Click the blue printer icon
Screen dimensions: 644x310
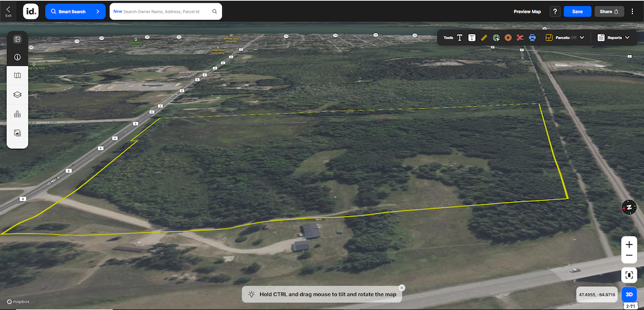533,38
